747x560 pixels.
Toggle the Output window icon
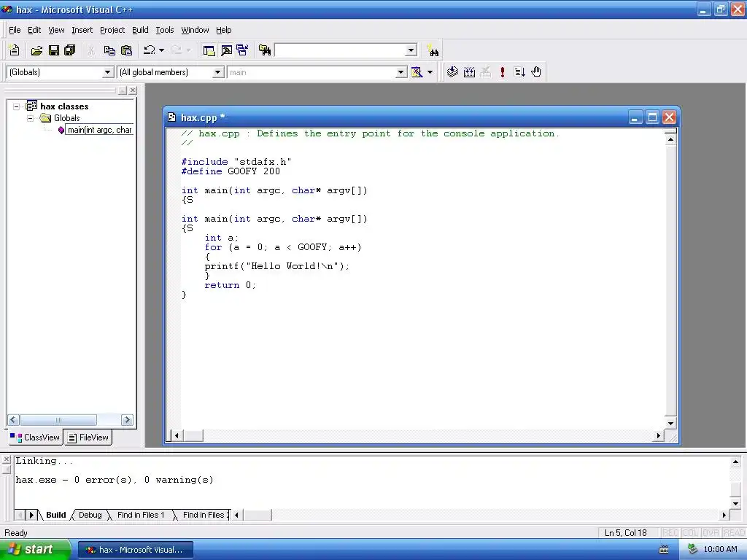(226, 50)
